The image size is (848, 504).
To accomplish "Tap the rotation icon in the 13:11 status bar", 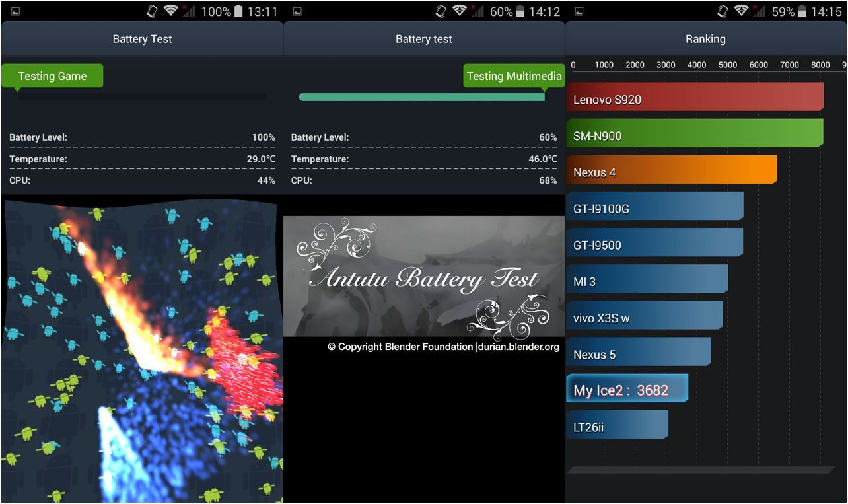I will coord(153,11).
